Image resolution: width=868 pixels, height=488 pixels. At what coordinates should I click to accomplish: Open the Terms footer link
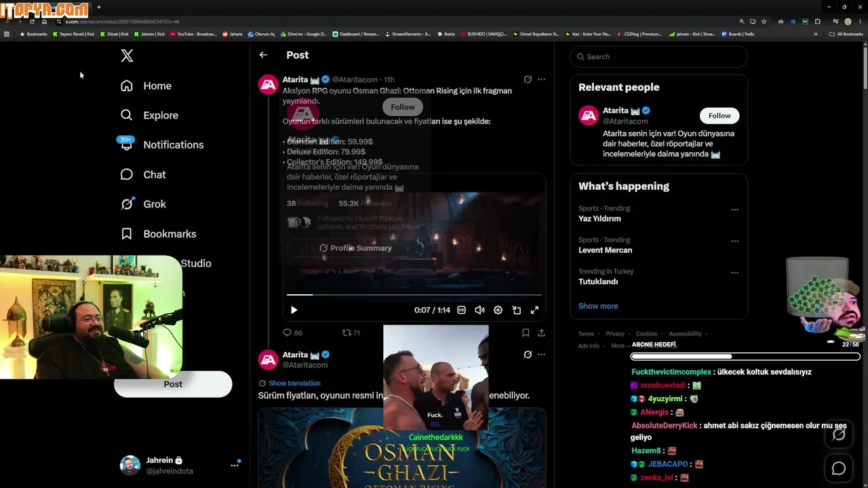click(586, 333)
